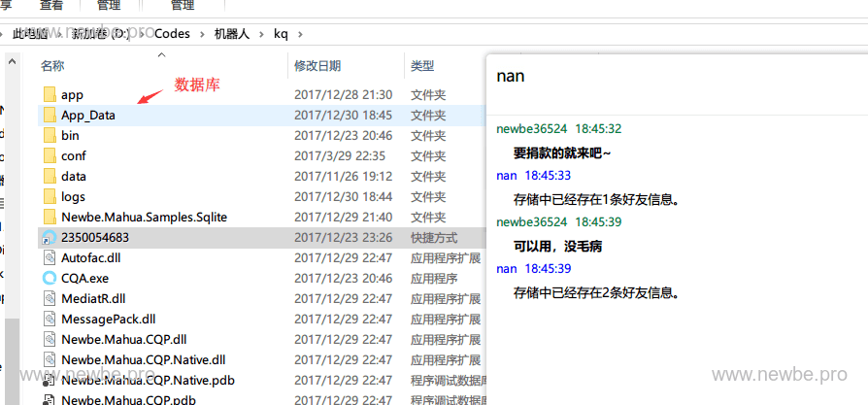Click sender newbe36524 at 18:45:32 in chat
The image size is (868, 405).
coord(532,128)
